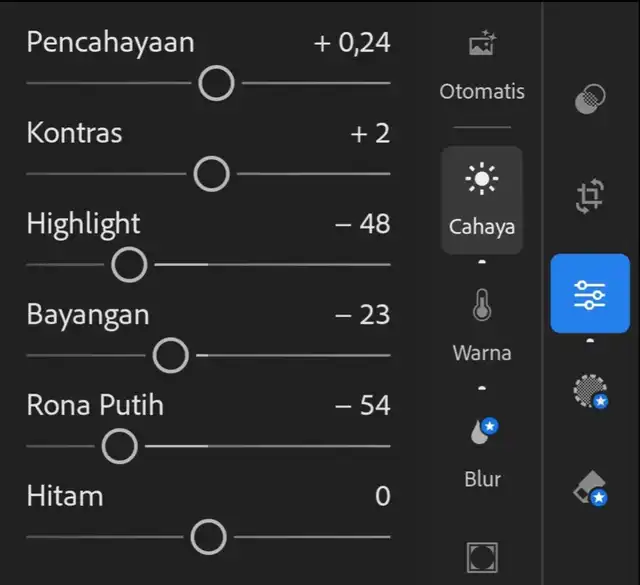Select the crop and rotate tool
The height and width of the screenshot is (585, 640).
tap(590, 197)
